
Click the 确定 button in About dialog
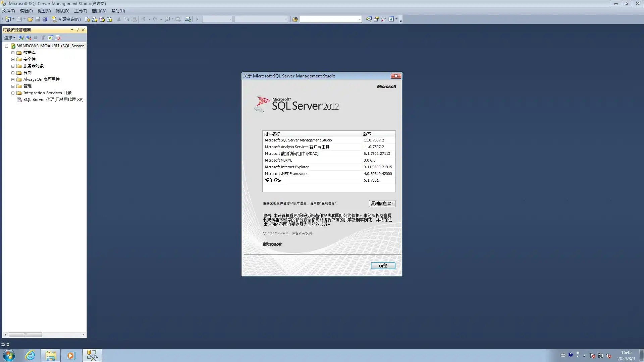click(x=383, y=265)
